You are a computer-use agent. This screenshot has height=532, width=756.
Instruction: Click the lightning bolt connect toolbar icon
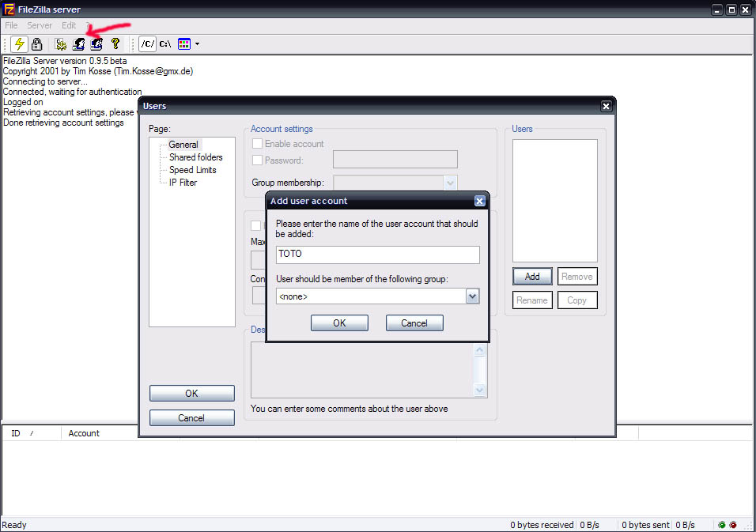(x=19, y=43)
